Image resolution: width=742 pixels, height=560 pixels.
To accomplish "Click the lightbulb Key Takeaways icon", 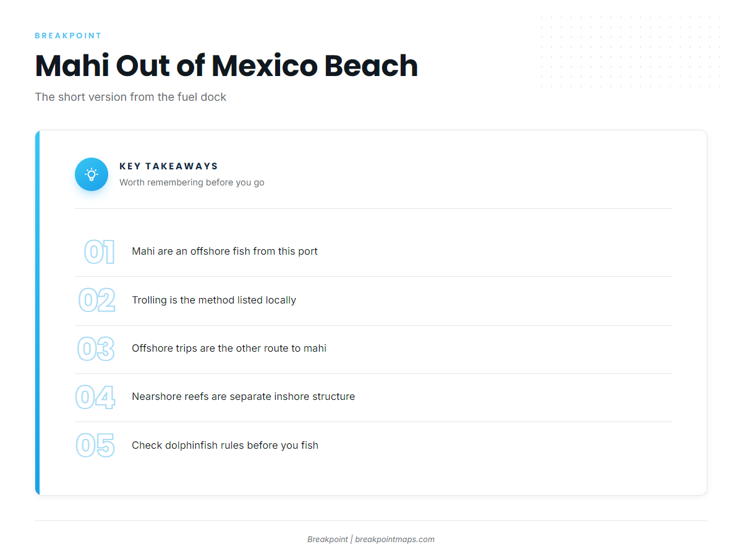I will (x=92, y=174).
